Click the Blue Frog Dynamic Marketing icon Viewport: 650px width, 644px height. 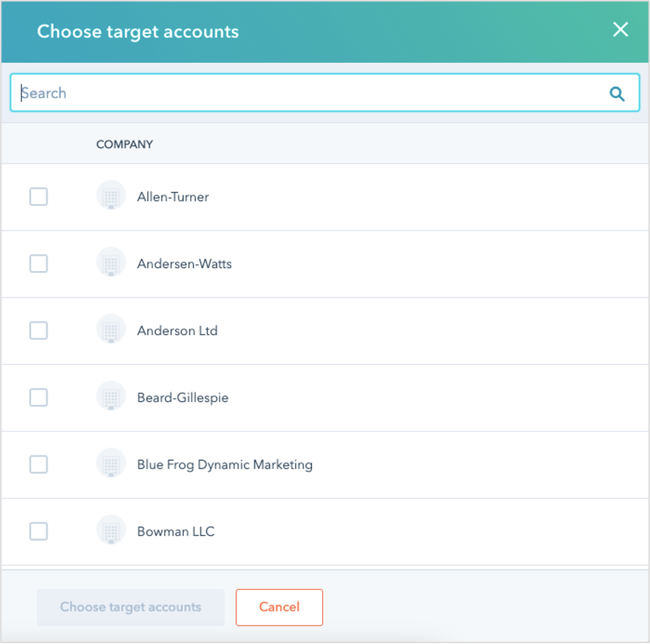coord(111,462)
